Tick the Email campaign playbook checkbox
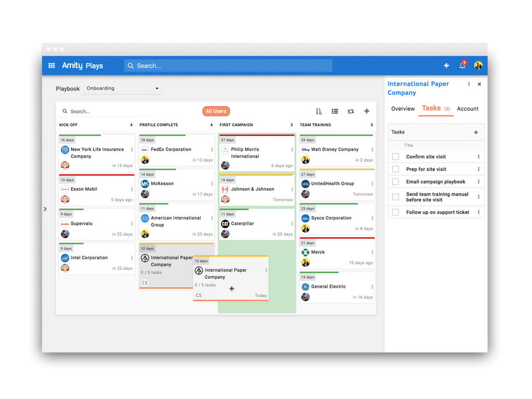 (395, 182)
